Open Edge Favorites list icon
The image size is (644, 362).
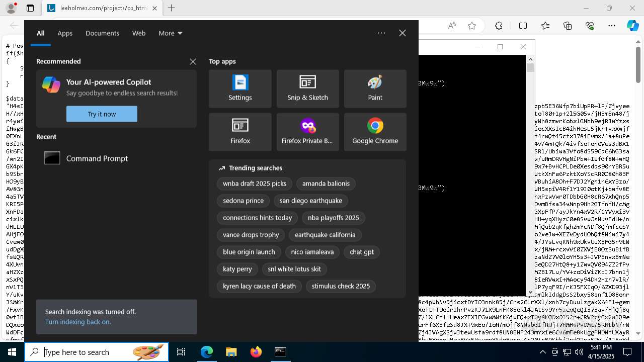point(545,26)
